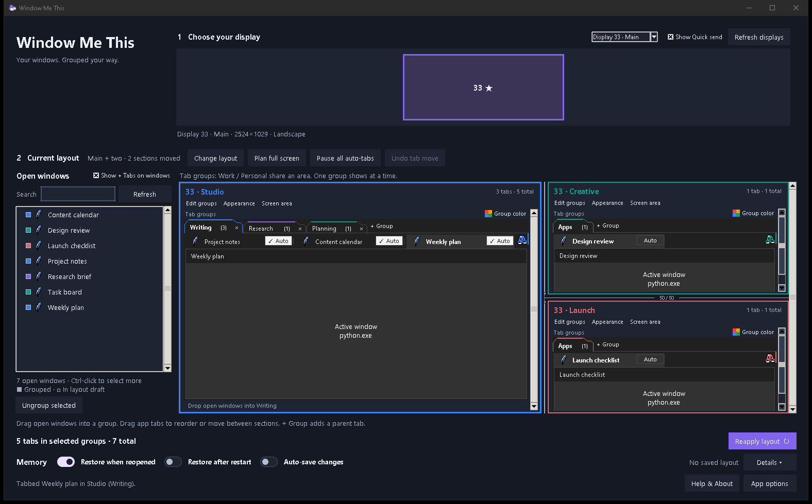Click the Search open windows field
This screenshot has height=504, width=812.
pyautogui.click(x=78, y=194)
